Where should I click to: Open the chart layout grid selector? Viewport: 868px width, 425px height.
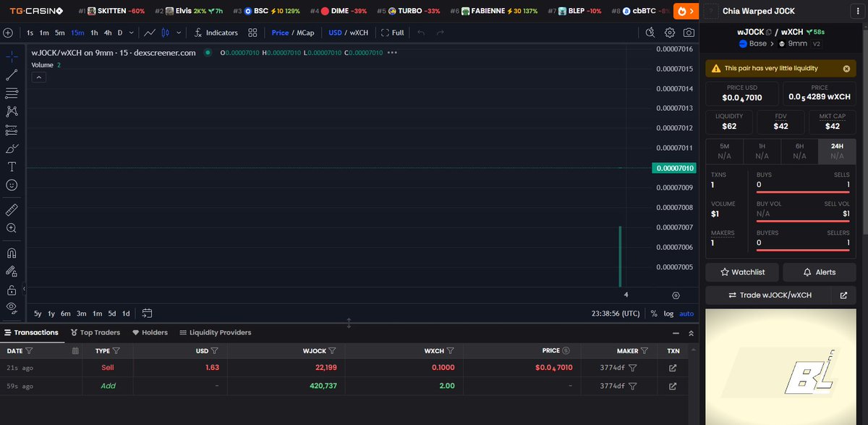[252, 33]
